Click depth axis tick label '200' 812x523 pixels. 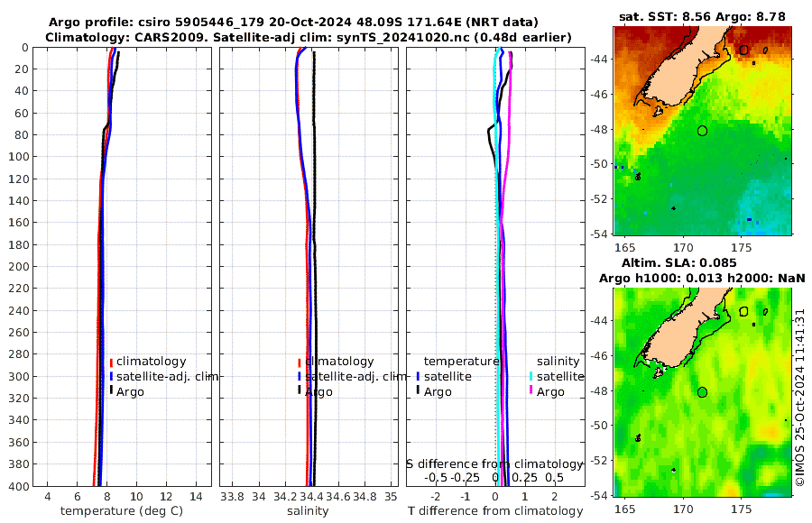click(18, 266)
